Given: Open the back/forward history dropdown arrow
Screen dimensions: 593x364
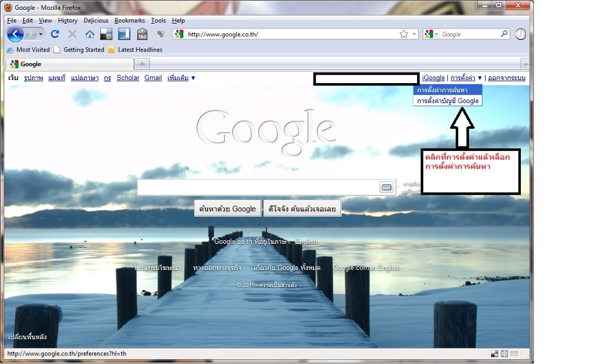Looking at the screenshot, I should [41, 34].
